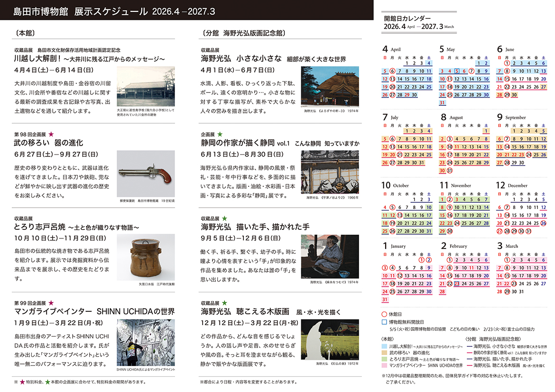Click the 矢筈口水指 江戸時代後期 caption

click(157, 284)
